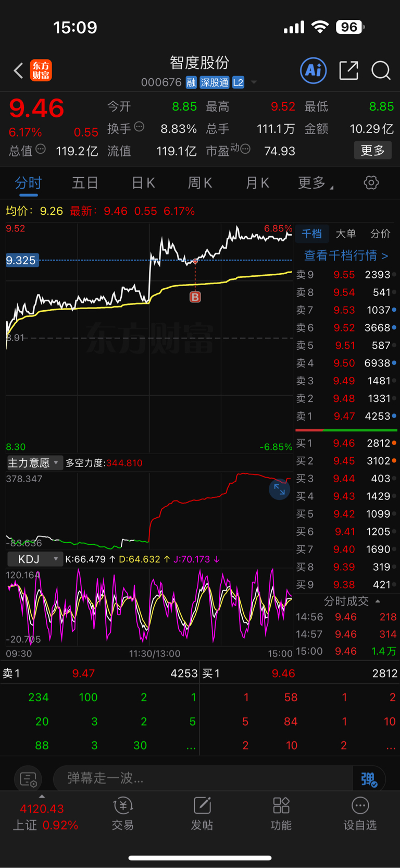This screenshot has height=868, width=400.
Task: Tap the 84 buy queue order
Action: 291,722
